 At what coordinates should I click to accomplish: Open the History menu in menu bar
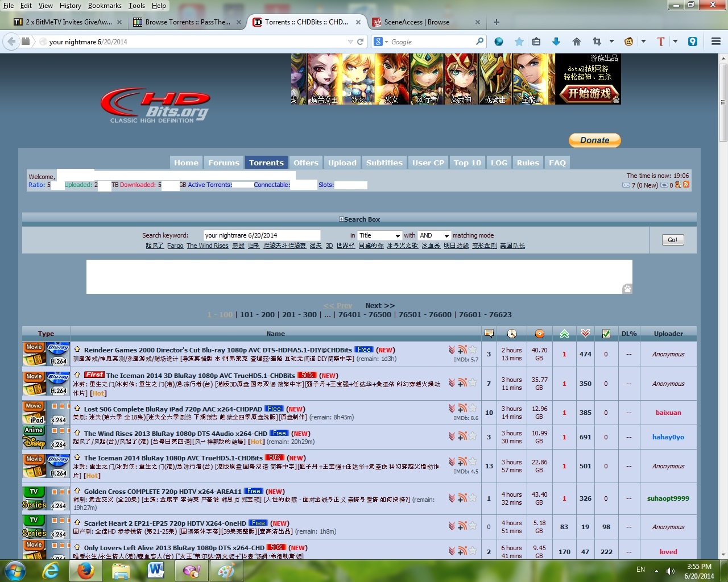coord(70,6)
